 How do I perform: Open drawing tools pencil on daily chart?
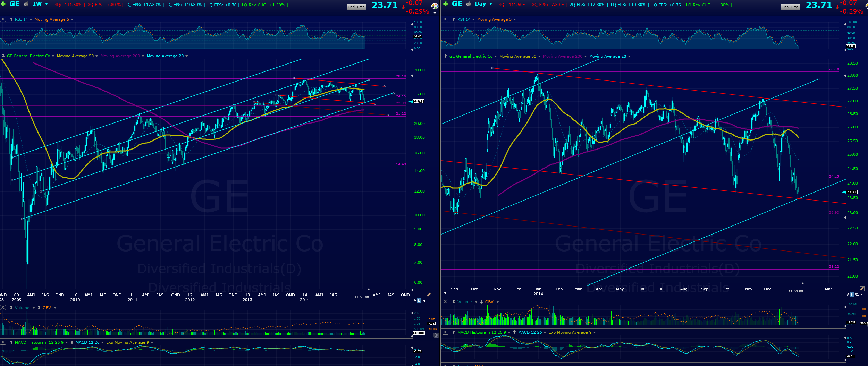[x=862, y=289]
